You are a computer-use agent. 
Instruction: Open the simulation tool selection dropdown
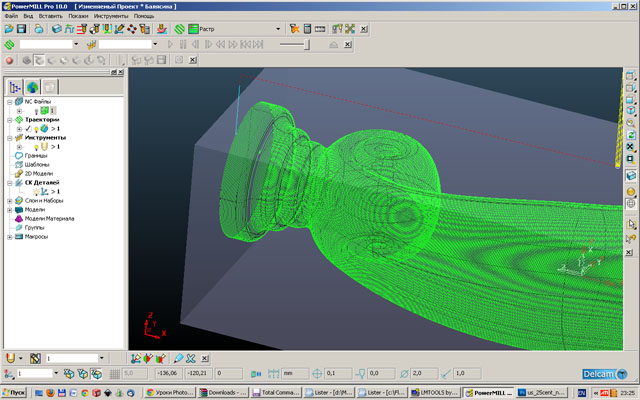pos(155,44)
